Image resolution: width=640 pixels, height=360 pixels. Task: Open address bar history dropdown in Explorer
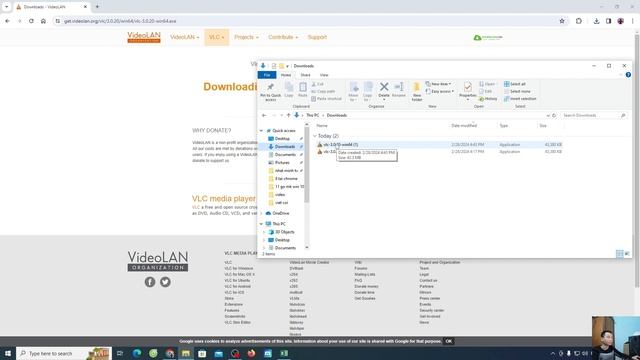pos(548,116)
